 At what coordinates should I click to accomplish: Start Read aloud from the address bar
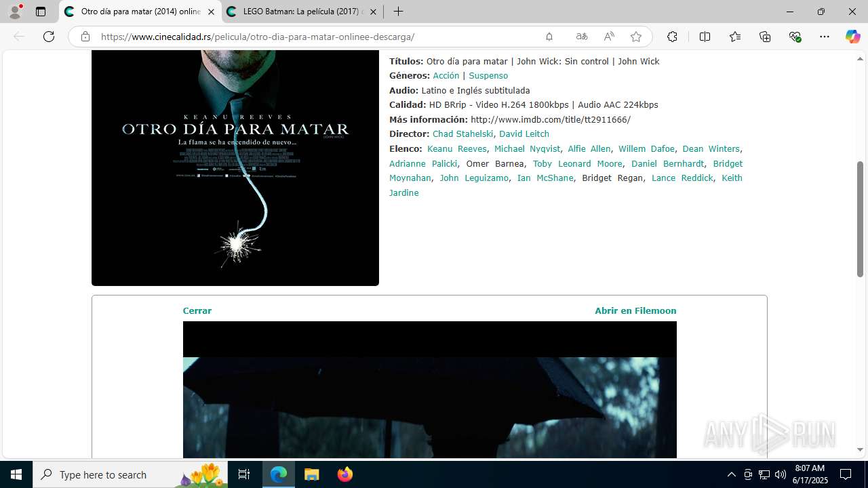tap(609, 37)
